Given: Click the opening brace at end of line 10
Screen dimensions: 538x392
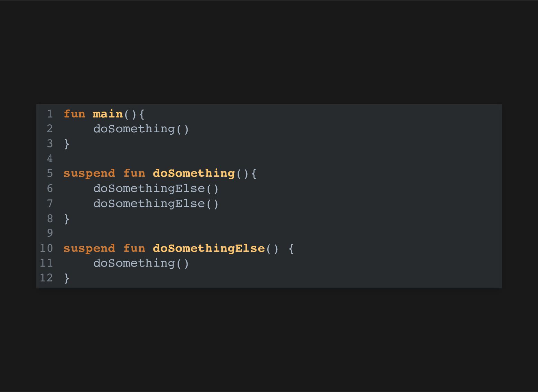Looking at the screenshot, I should (x=291, y=248).
